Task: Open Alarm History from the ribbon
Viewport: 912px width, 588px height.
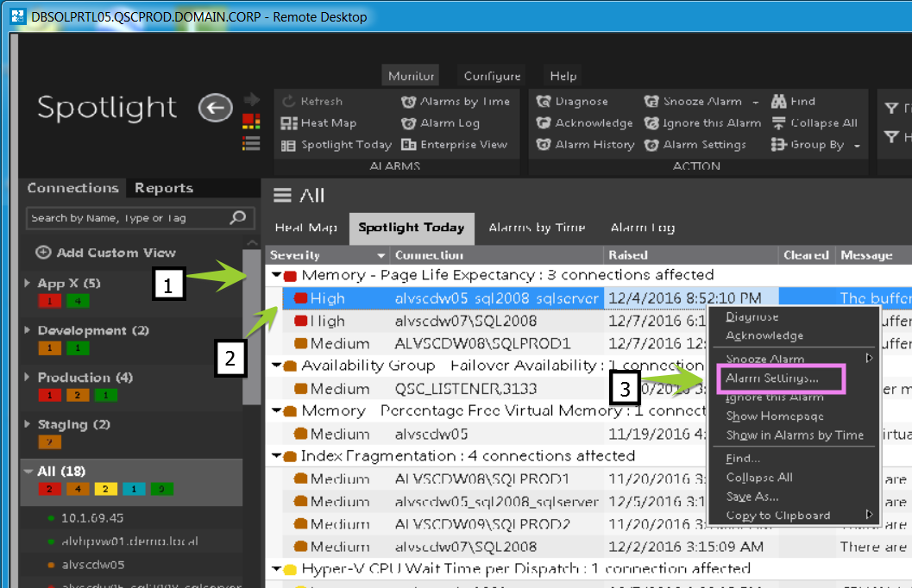Action: click(x=585, y=145)
